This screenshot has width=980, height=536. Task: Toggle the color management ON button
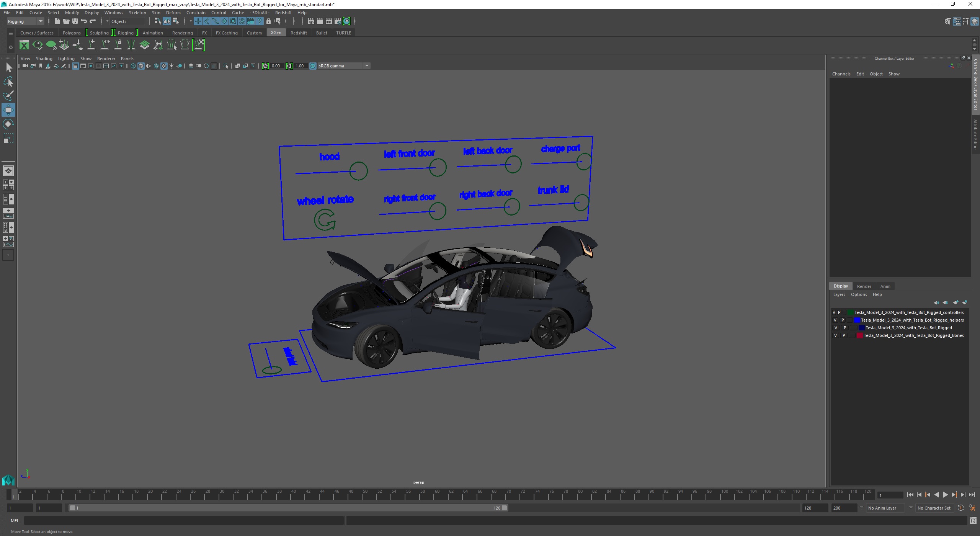pos(313,66)
